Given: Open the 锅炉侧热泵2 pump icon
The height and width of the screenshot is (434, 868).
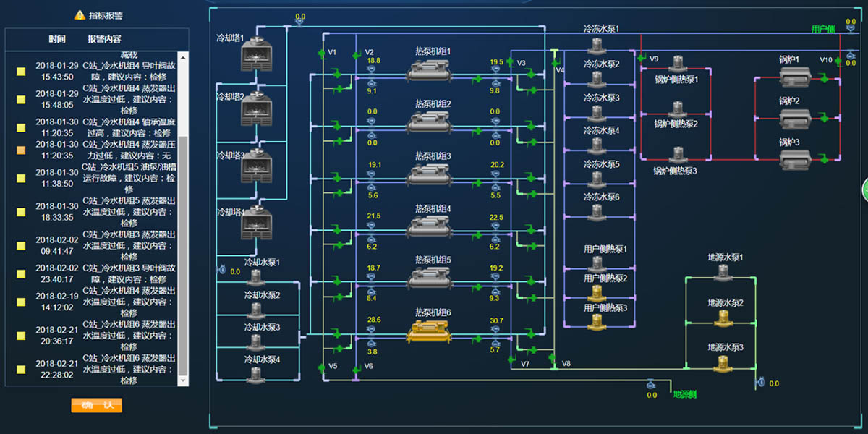Looking at the screenshot, I should pos(676,109).
